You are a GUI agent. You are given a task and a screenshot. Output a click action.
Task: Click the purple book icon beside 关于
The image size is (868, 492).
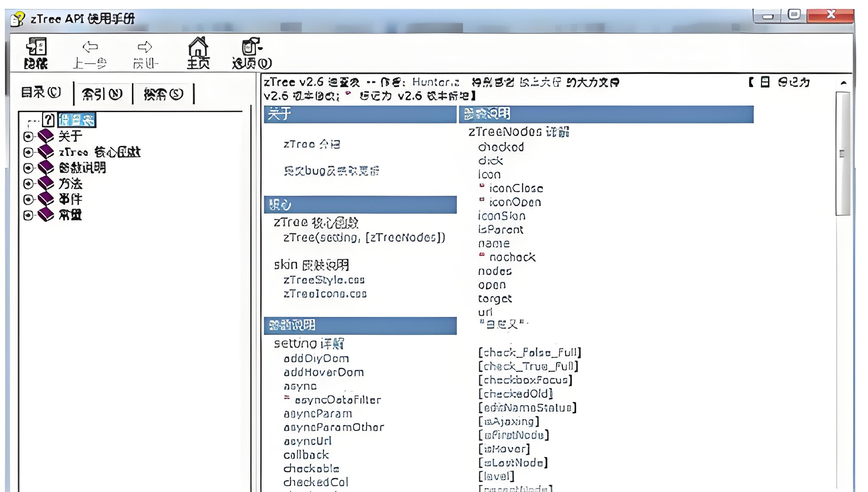coord(46,136)
